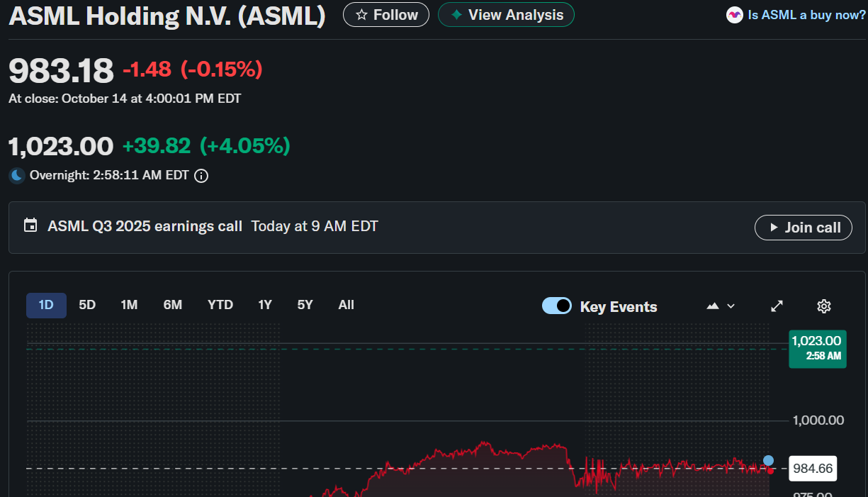Click the calendar icon beside earnings call
The image size is (868, 497).
(30, 226)
